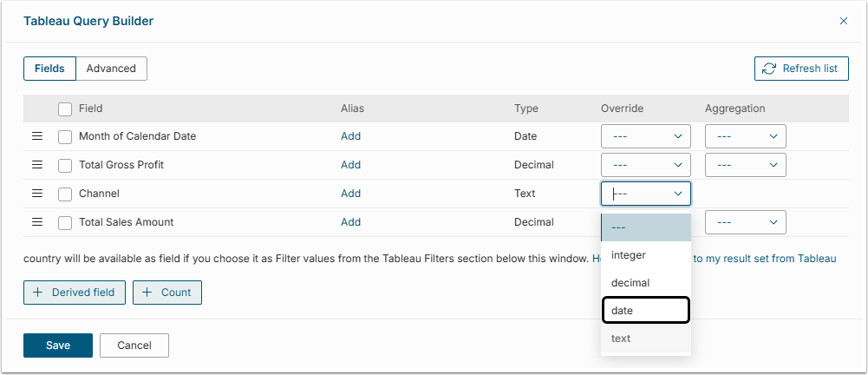
Task: Open Override dropdown for Month of Calendar Date
Action: 645,136
